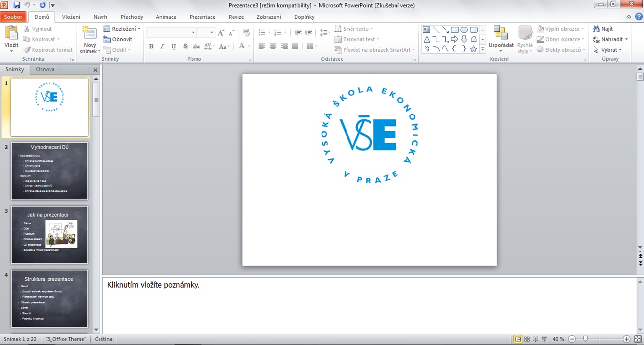Increase the font size with the larger A
Screen dimensions: 644x345
tap(221, 33)
